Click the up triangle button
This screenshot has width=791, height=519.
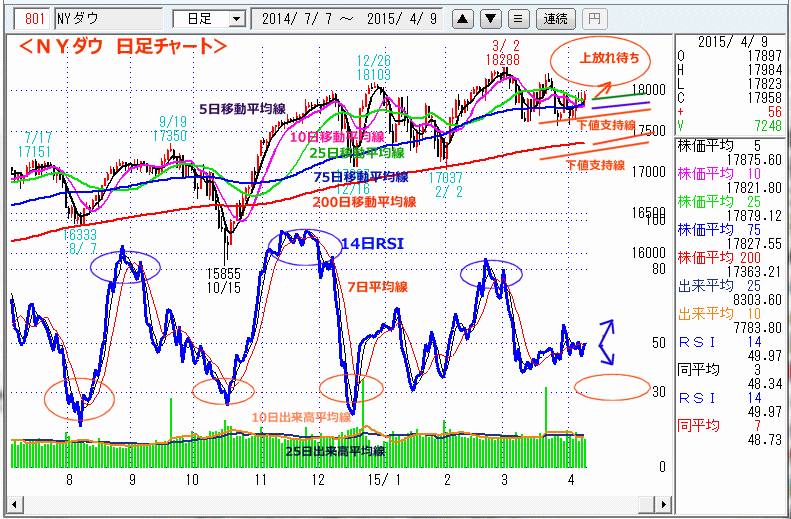(x=463, y=20)
